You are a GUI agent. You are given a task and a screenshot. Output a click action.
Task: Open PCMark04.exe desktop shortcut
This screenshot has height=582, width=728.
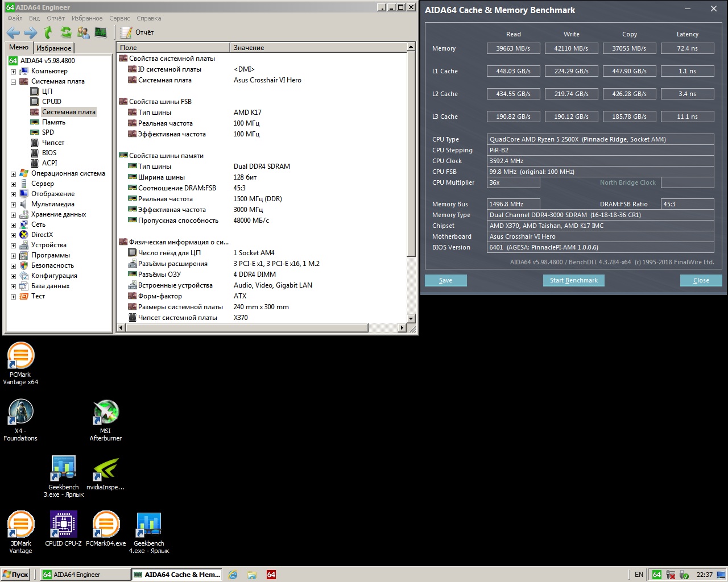coord(106,529)
